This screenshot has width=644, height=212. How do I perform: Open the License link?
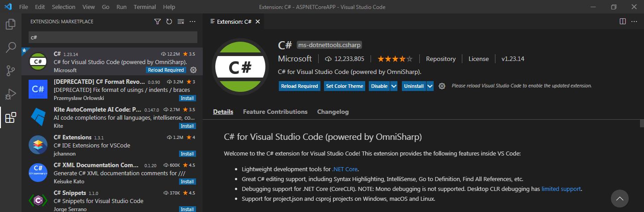coord(479,59)
